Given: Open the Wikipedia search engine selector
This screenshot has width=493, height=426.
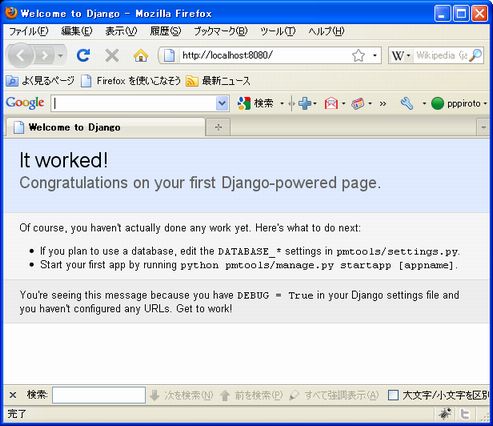Looking at the screenshot, I should coord(401,55).
